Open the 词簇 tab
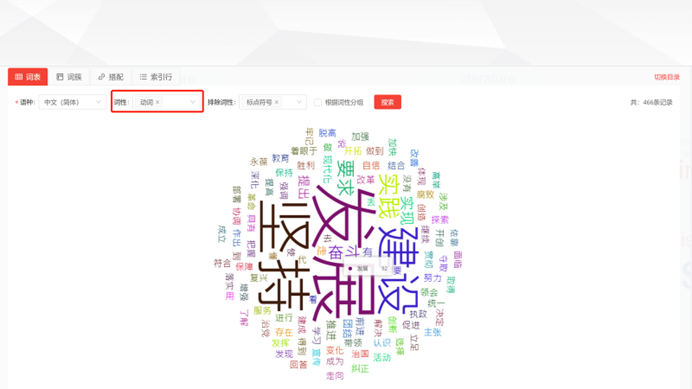 point(69,77)
